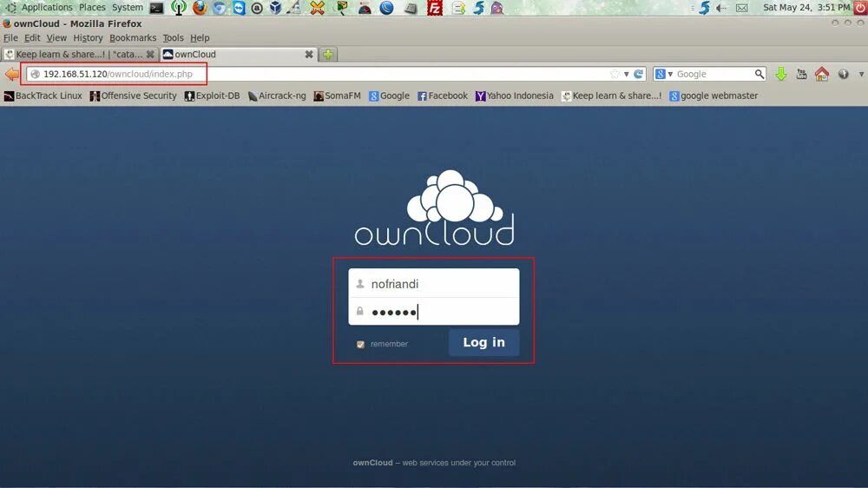Viewport: 868px width, 488px height.
Task: Open the Pidgin messenger launcher
Action: 497,8
